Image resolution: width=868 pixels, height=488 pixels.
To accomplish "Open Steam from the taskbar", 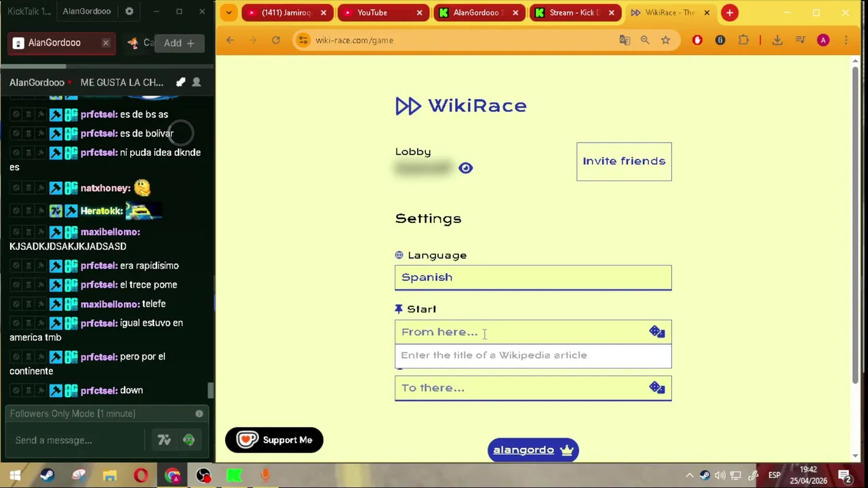I will tap(47, 476).
